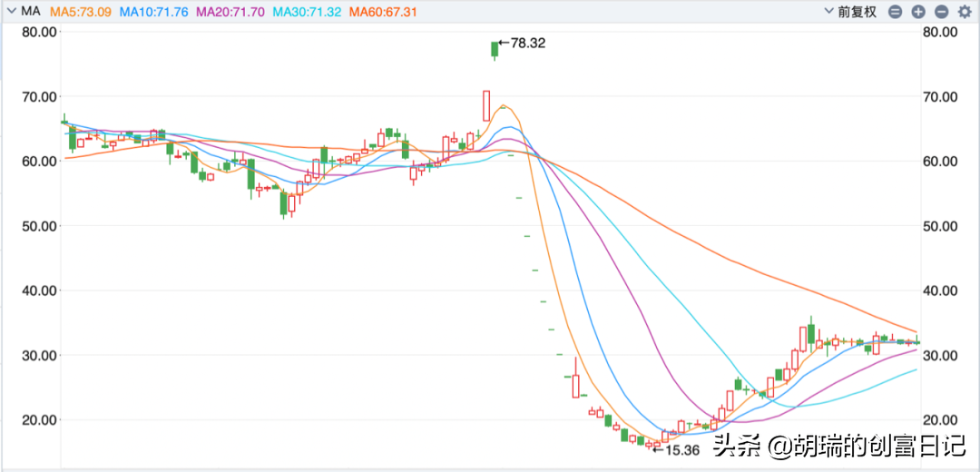The image size is (980, 472).
Task: Select the MA indicator label
Action: click(31, 11)
